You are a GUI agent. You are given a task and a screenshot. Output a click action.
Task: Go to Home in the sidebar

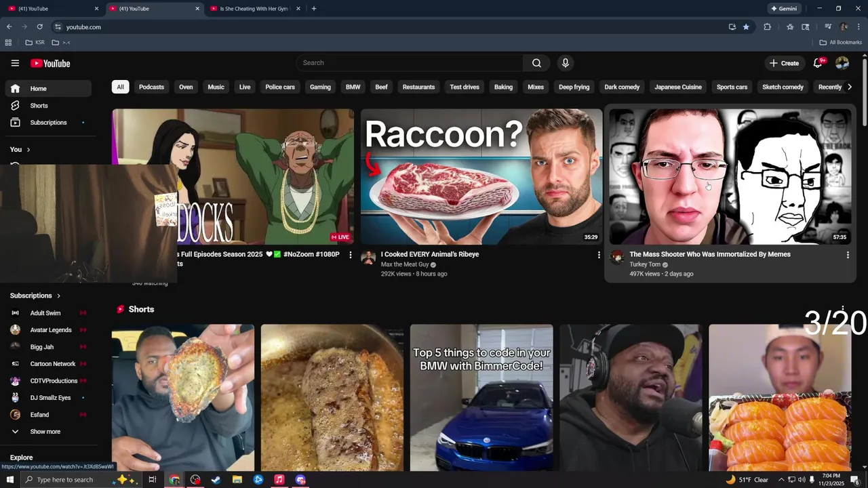click(48, 89)
